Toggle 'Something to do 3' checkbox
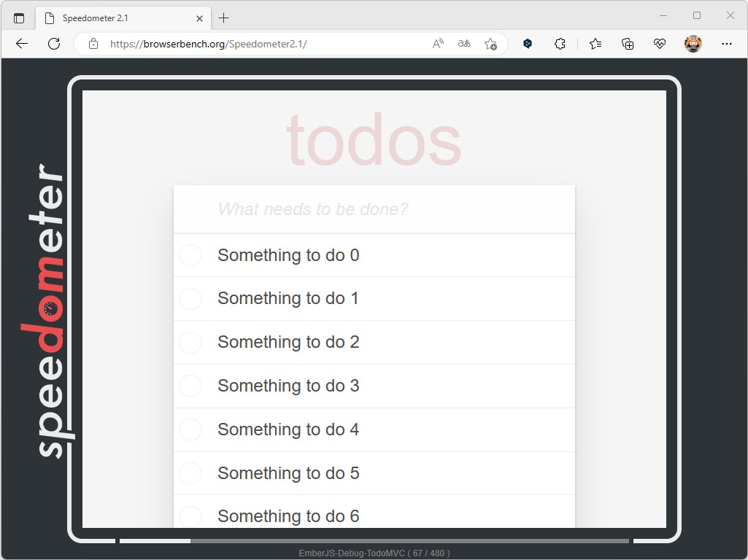748x560 pixels. click(190, 386)
